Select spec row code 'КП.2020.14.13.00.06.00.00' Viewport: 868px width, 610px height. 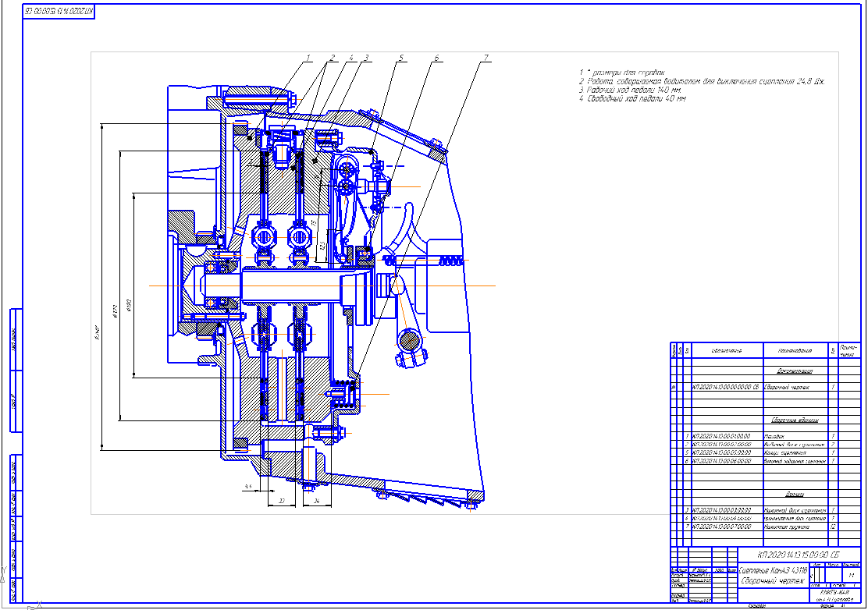(x=721, y=461)
